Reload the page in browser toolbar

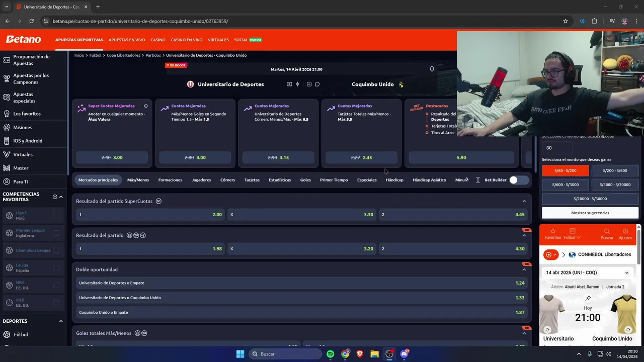[31, 21]
